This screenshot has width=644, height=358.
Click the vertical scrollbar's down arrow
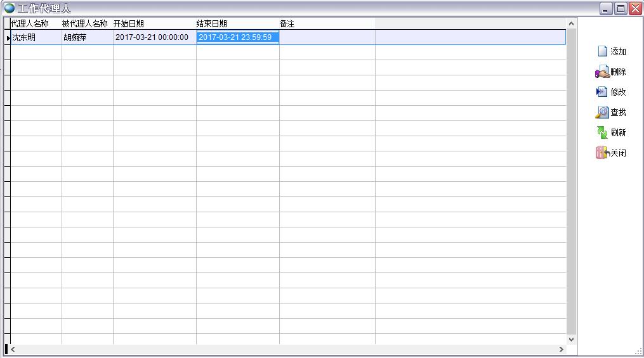tap(571, 339)
